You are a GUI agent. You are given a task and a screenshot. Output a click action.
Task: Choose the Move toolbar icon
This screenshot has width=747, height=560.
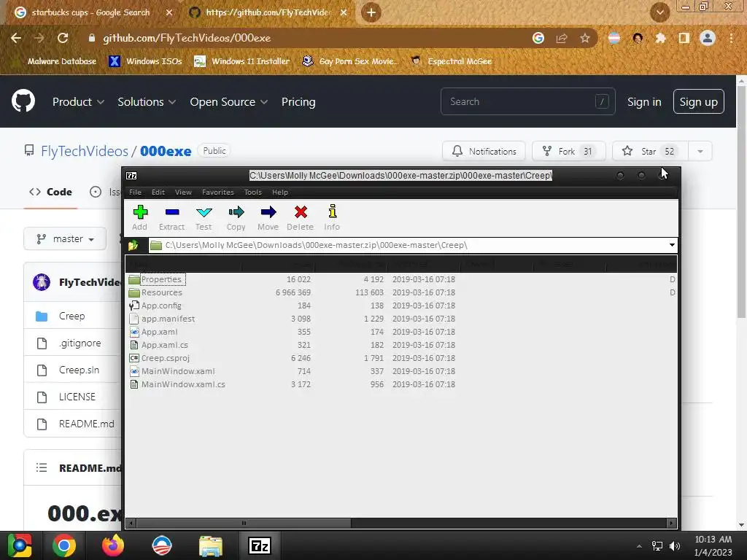click(x=268, y=217)
